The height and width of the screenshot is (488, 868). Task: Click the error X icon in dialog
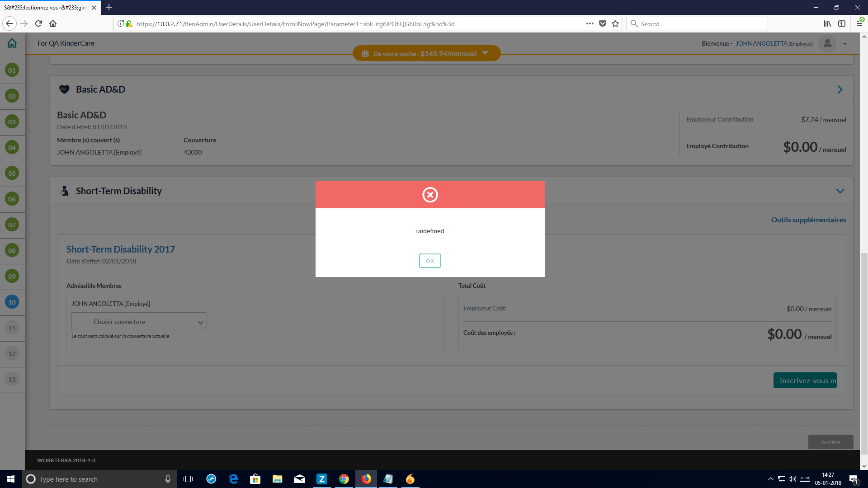pyautogui.click(x=430, y=195)
